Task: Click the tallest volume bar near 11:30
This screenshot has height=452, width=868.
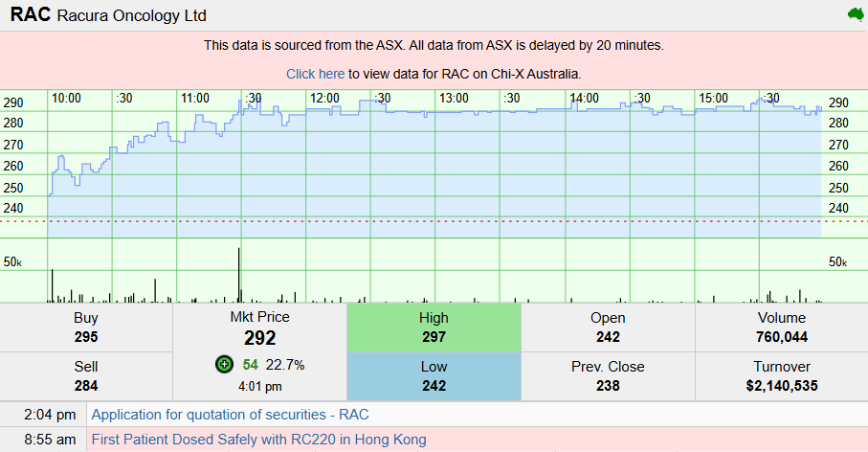Action: (239, 275)
